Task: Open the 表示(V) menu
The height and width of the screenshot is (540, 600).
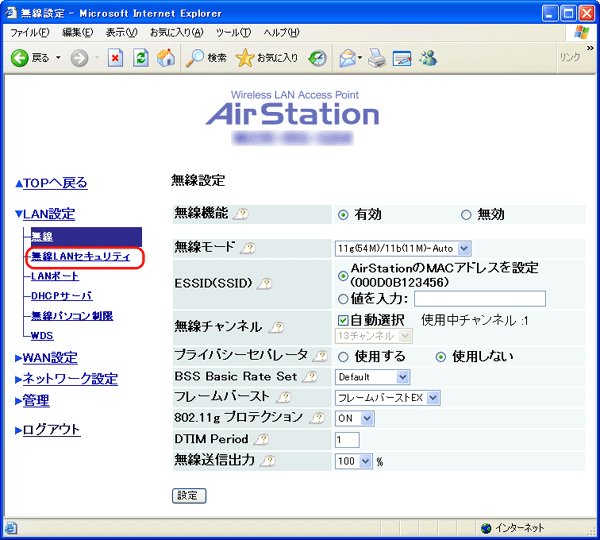Action: click(121, 33)
